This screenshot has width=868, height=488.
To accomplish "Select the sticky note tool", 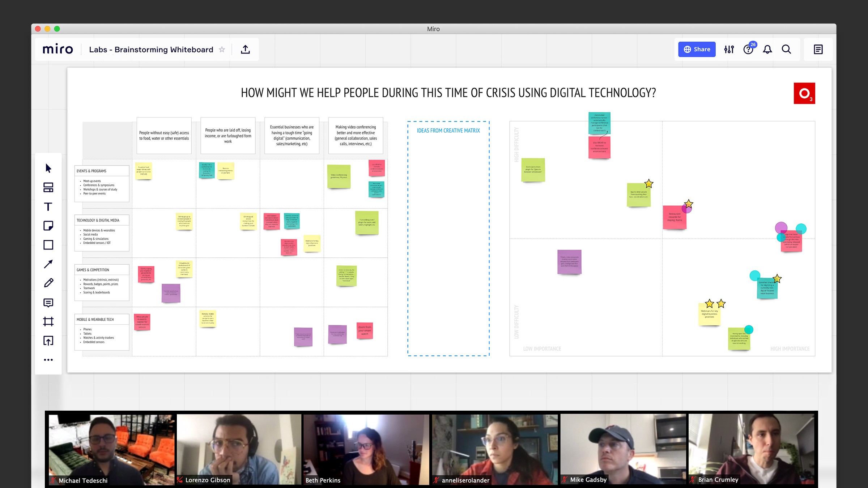I will [x=48, y=225].
